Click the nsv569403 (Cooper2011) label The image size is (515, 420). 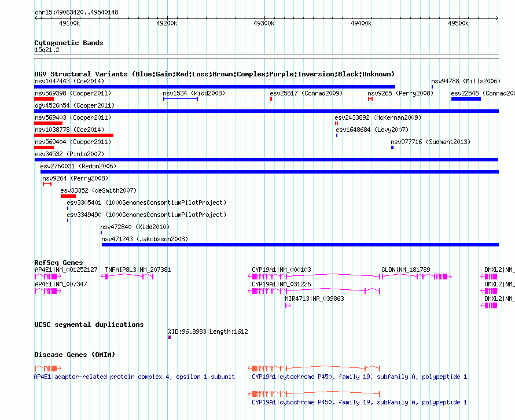click(x=73, y=117)
